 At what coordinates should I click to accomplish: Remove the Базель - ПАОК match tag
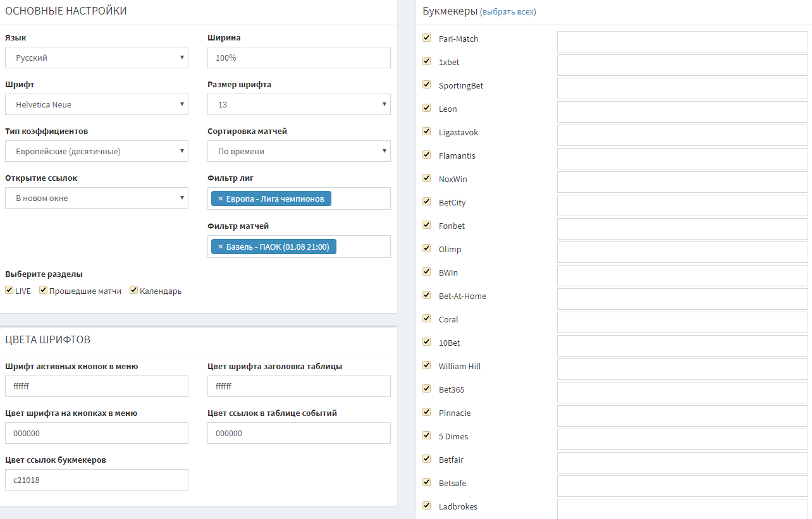(221, 247)
